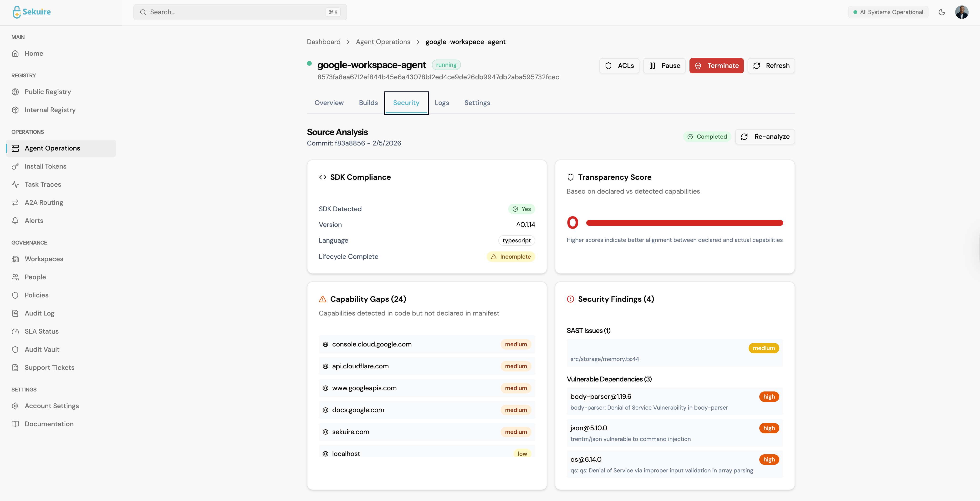Open the ACLs shield button
The height and width of the screenshot is (501, 980).
click(619, 66)
